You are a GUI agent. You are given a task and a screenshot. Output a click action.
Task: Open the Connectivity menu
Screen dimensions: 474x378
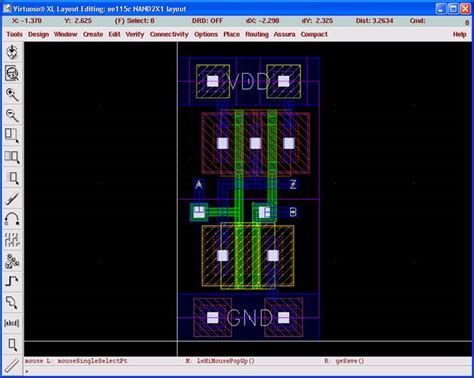169,34
